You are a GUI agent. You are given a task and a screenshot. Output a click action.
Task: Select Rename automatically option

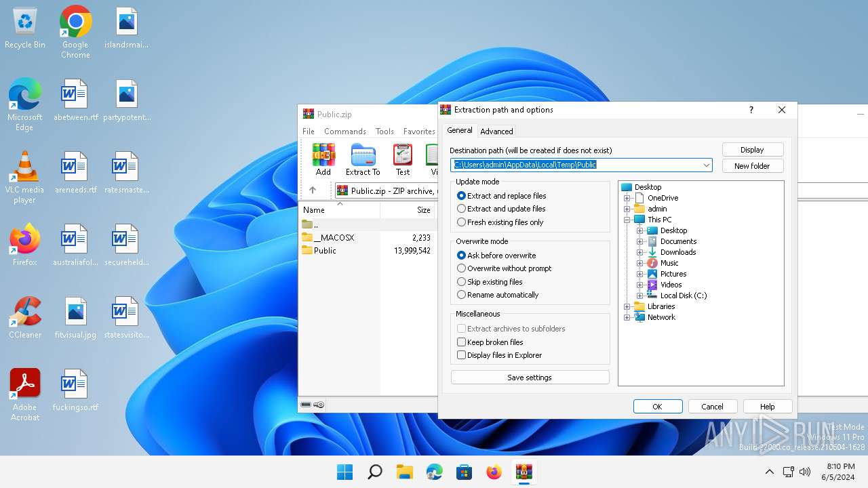click(x=498, y=295)
